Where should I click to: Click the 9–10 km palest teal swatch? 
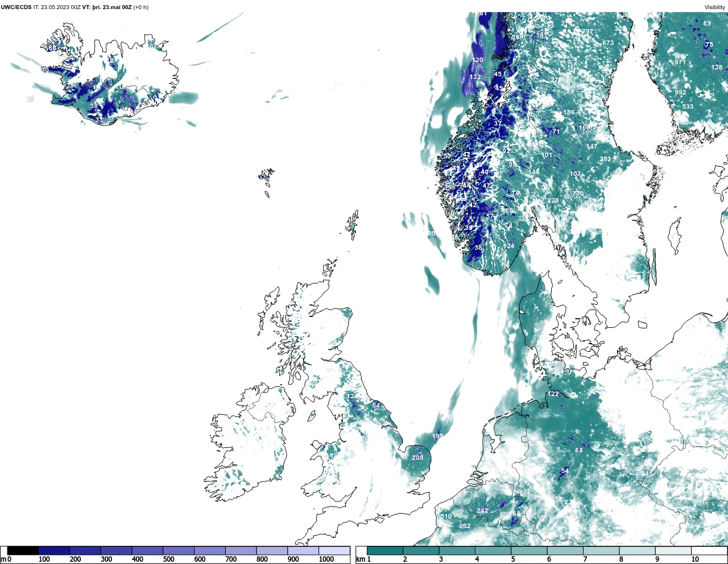pos(673,551)
